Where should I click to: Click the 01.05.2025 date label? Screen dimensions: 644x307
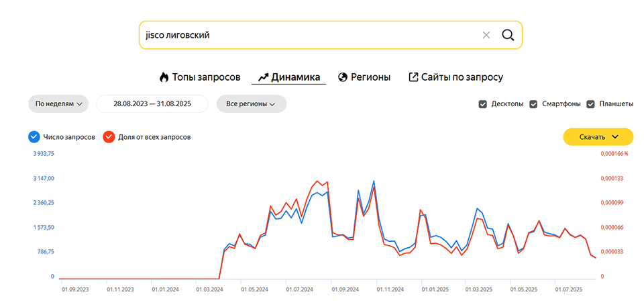pyautogui.click(x=524, y=290)
